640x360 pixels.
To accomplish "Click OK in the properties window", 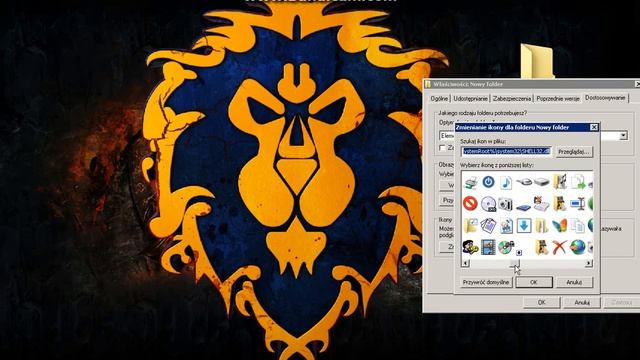I will tap(542, 302).
